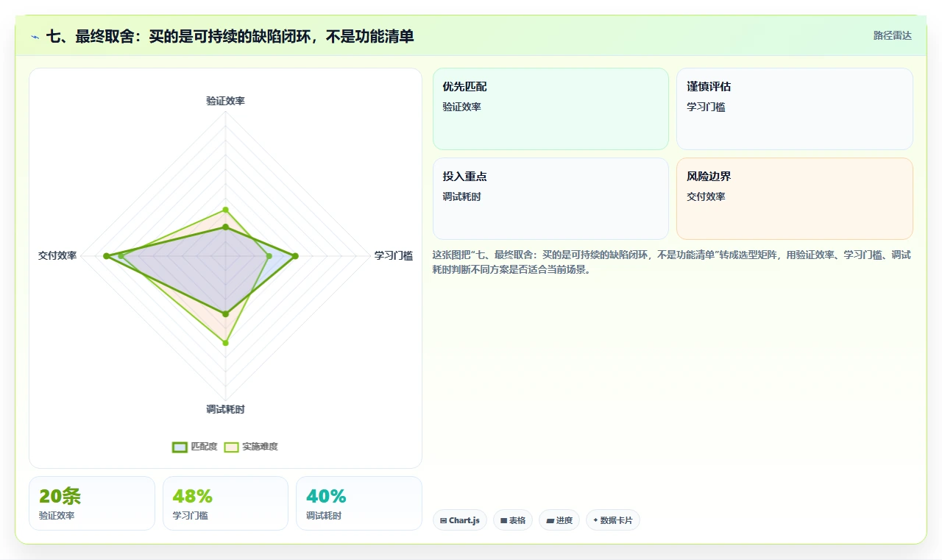Click the 交付效率 radar axis label

[x=57, y=255]
